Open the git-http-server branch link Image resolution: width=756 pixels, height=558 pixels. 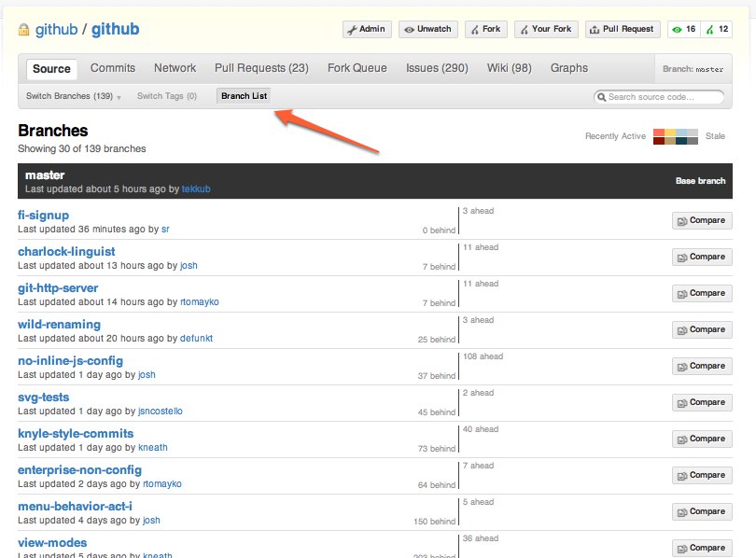pyautogui.click(x=58, y=288)
